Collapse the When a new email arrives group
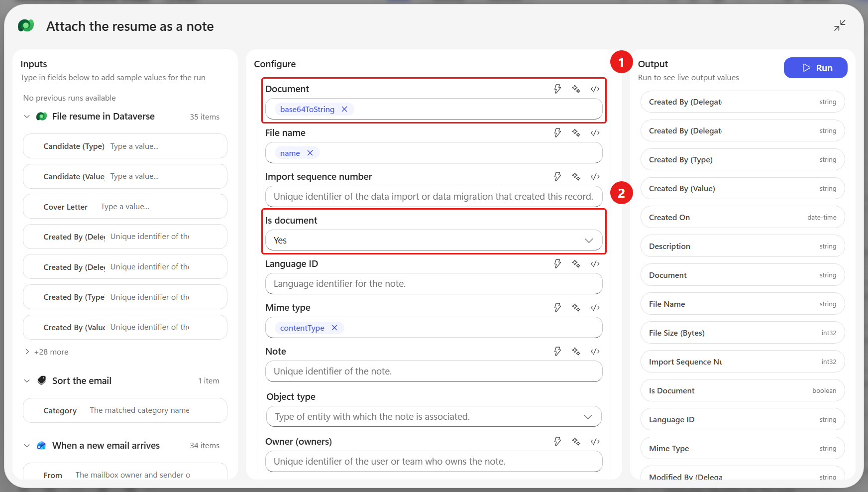868x492 pixels. click(x=27, y=446)
